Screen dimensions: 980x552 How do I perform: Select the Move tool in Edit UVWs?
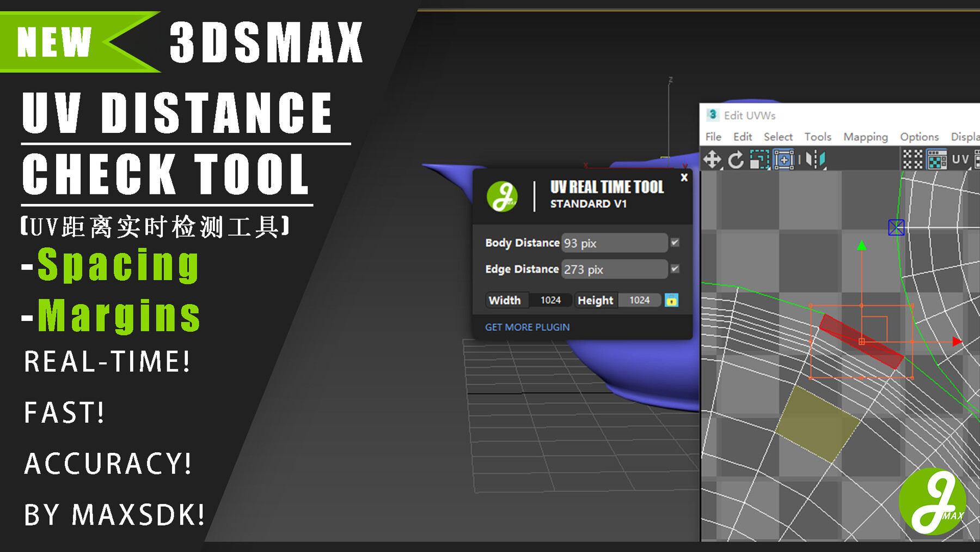pos(712,160)
